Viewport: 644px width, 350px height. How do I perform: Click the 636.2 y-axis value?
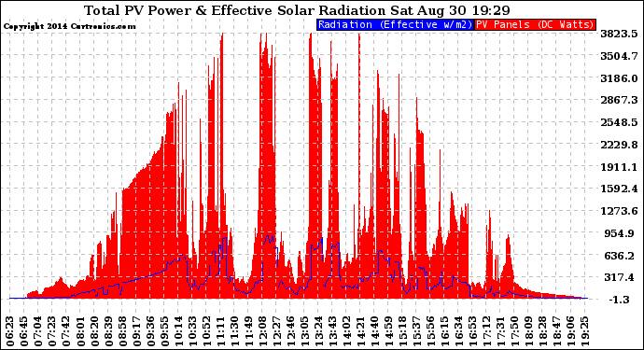point(620,256)
